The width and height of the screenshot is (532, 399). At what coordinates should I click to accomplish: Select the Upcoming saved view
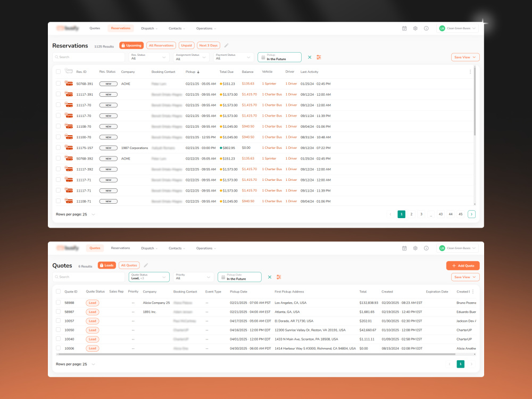tap(131, 45)
